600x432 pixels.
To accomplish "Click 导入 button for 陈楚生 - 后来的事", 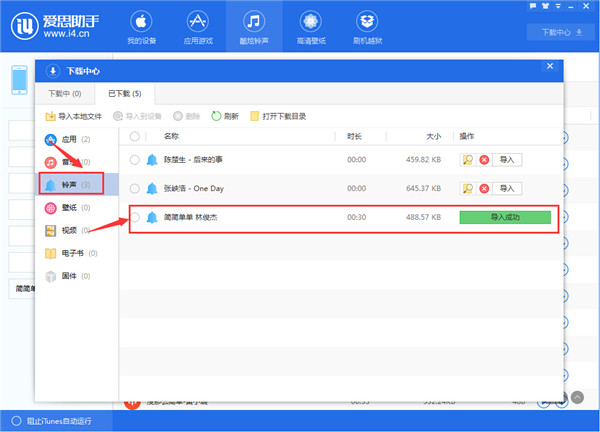I will point(507,160).
